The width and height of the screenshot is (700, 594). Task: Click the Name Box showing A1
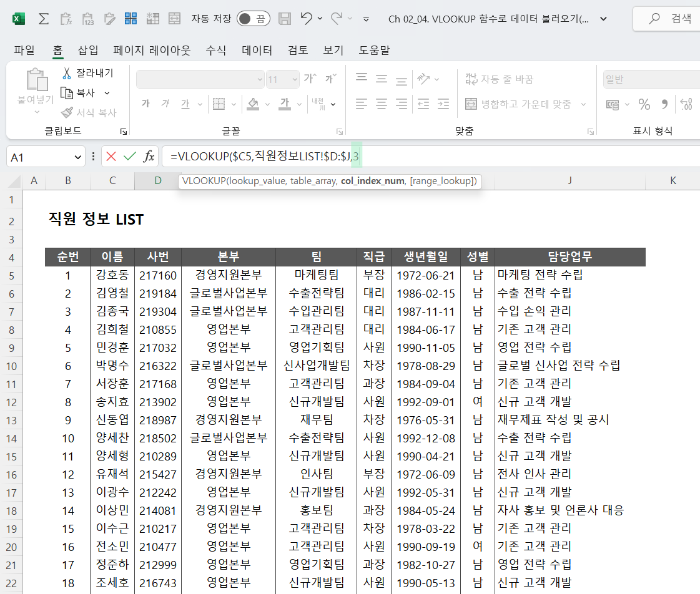46,157
